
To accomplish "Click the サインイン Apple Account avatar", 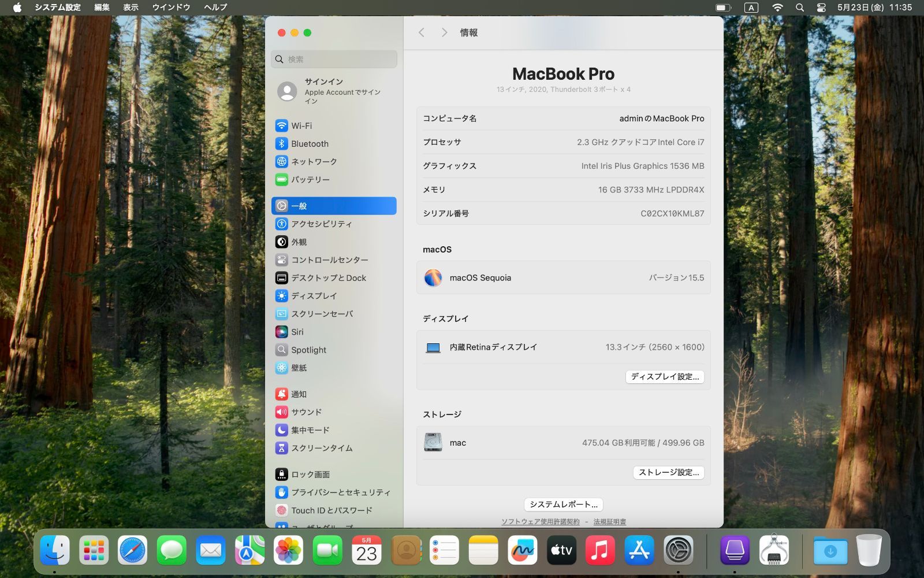I will click(x=287, y=91).
